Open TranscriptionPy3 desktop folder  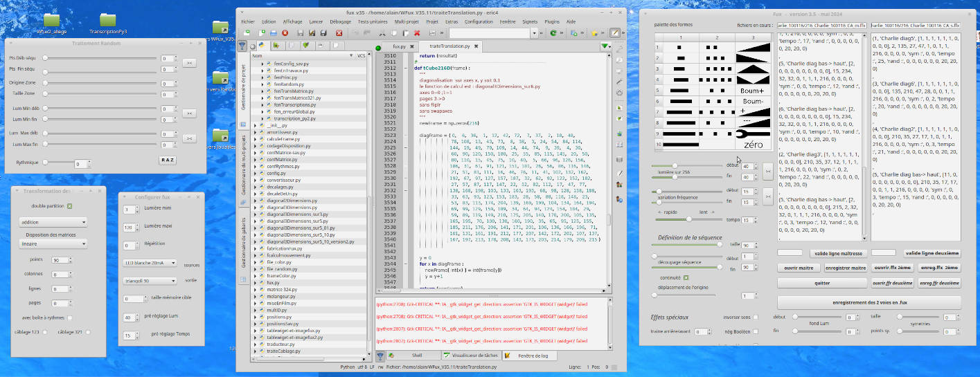coord(107,24)
